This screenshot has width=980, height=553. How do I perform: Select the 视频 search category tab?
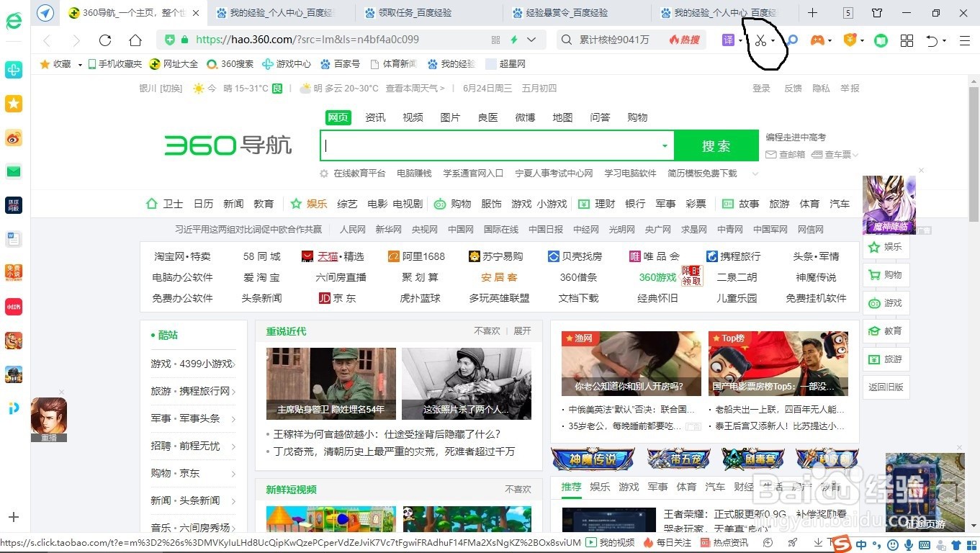(413, 117)
